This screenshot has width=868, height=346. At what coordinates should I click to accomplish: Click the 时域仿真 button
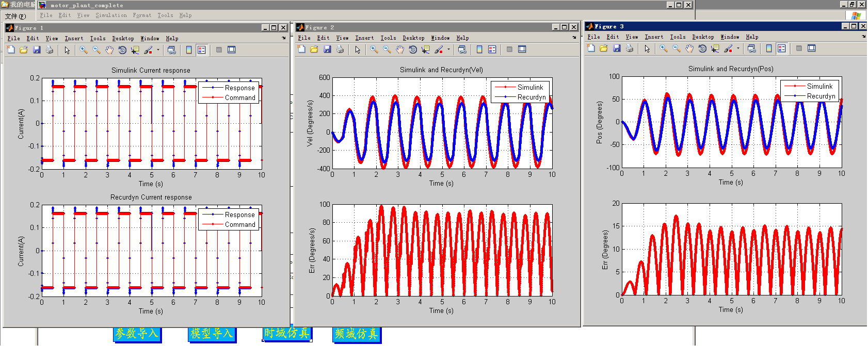[x=287, y=333]
